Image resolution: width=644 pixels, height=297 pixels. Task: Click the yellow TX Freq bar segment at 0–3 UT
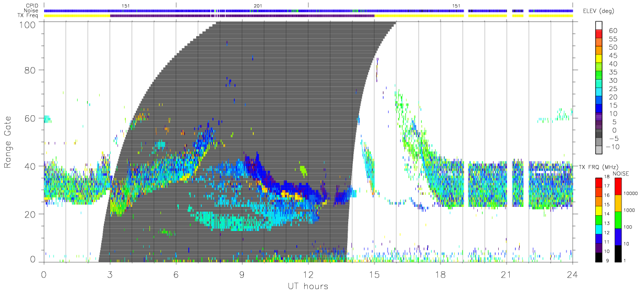[77, 16]
